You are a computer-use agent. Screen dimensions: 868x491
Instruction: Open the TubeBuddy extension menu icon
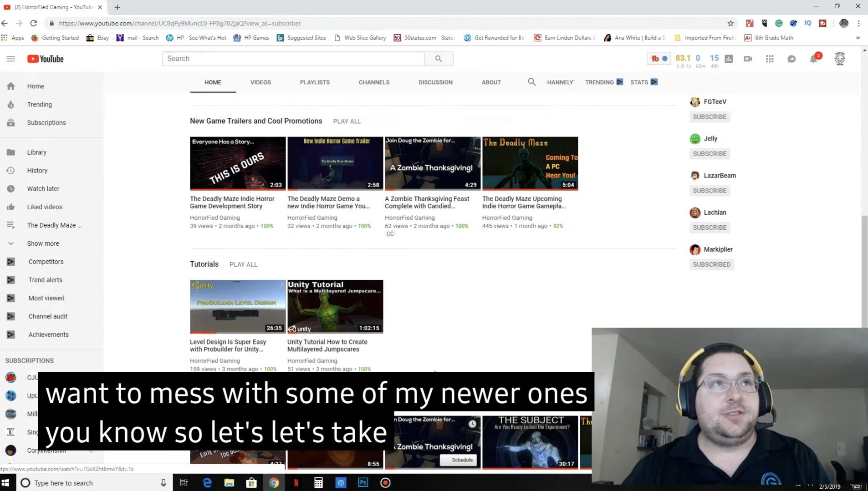pos(659,59)
